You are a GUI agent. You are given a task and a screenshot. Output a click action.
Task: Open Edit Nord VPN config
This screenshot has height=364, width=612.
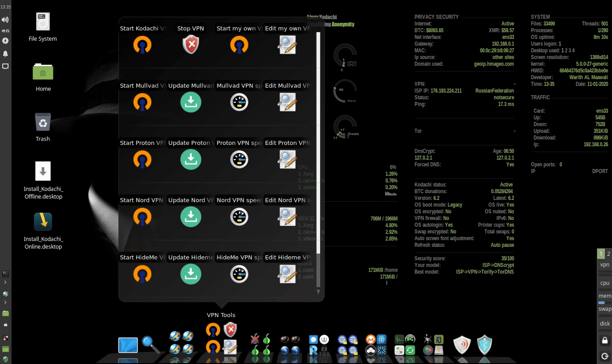tap(287, 216)
